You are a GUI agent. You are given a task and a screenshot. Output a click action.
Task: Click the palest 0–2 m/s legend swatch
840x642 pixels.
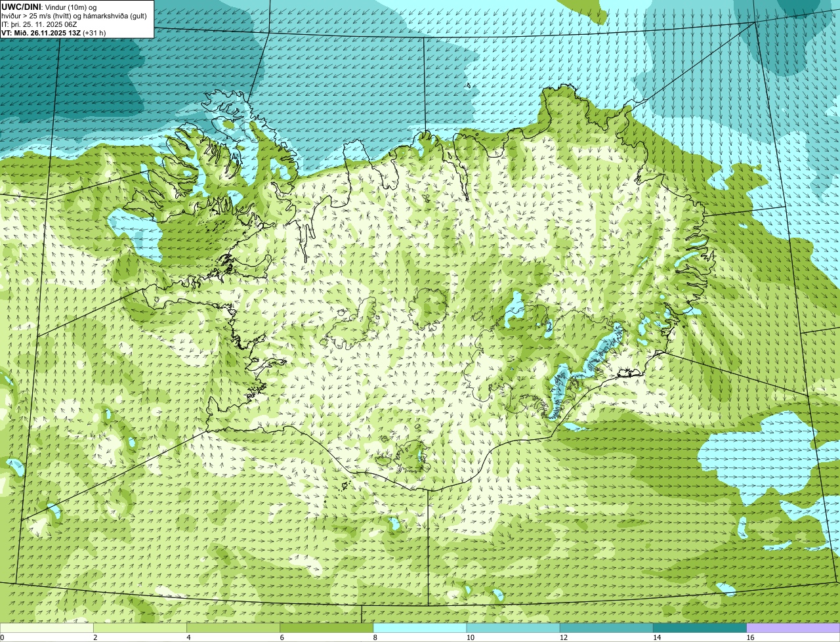coord(47,628)
